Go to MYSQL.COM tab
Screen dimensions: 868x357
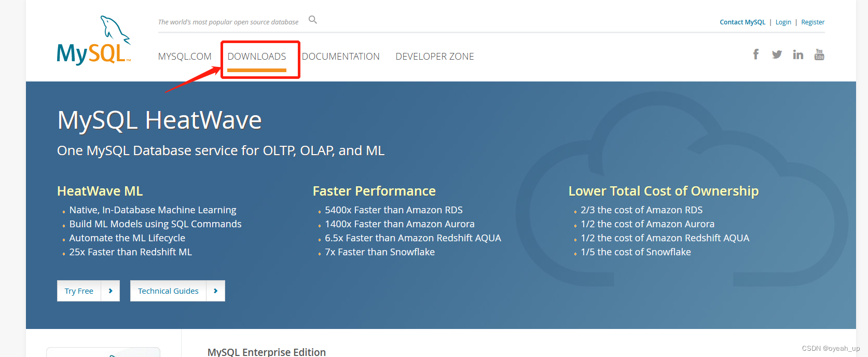[185, 57]
